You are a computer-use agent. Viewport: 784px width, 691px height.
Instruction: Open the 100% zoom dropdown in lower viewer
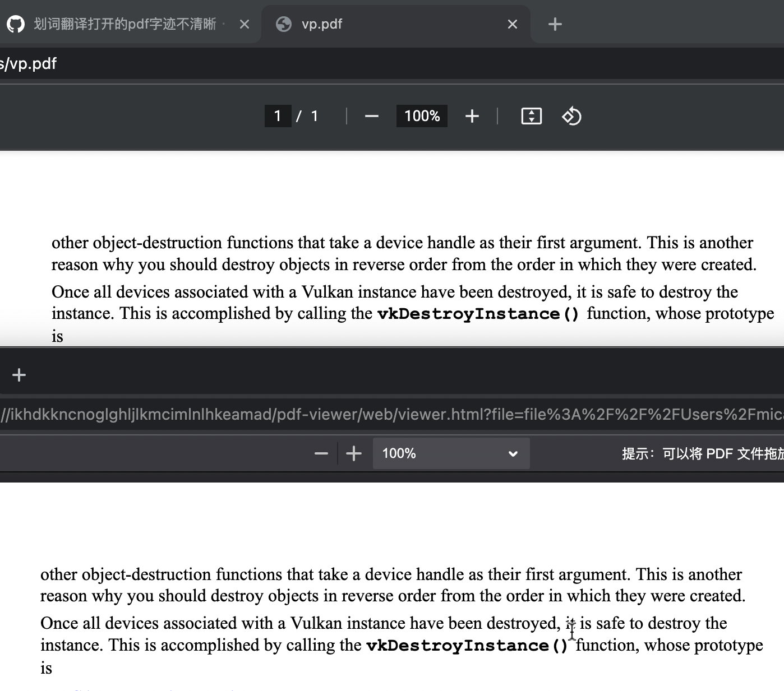tap(451, 453)
